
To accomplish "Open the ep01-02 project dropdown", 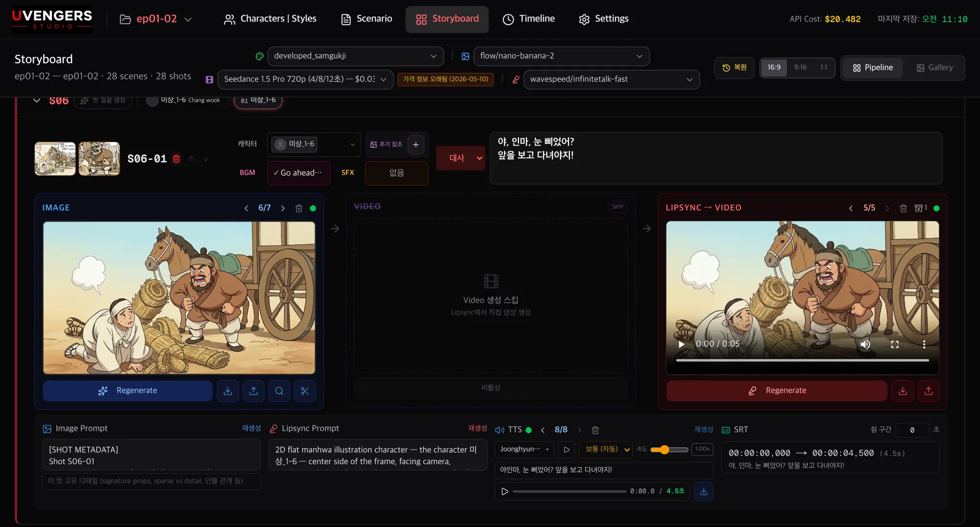I will [x=156, y=19].
